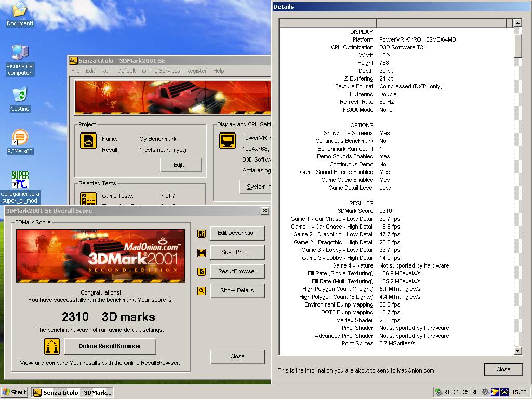The height and width of the screenshot is (399, 532).
Task: Close the Overall Score dialog with Close button
Action: [237, 356]
